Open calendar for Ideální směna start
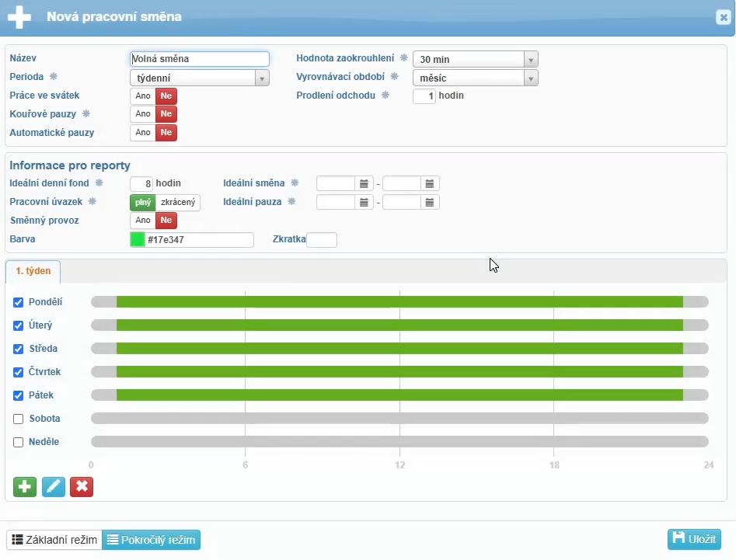Image resolution: width=736 pixels, height=560 pixels. tap(365, 184)
